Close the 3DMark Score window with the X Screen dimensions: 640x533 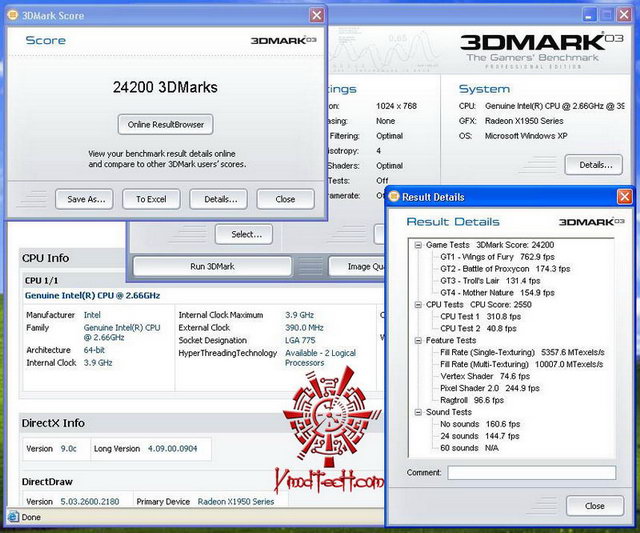click(x=316, y=16)
